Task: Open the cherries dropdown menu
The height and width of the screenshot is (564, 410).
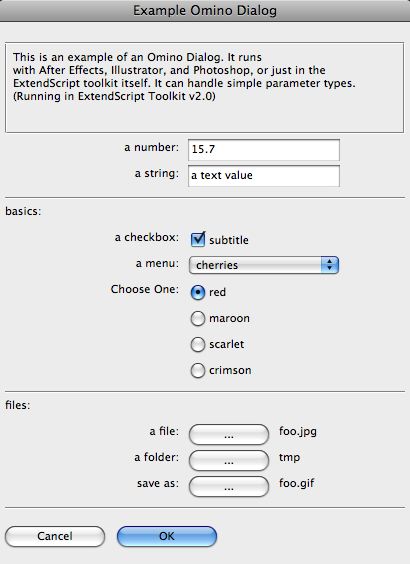Action: [x=264, y=265]
